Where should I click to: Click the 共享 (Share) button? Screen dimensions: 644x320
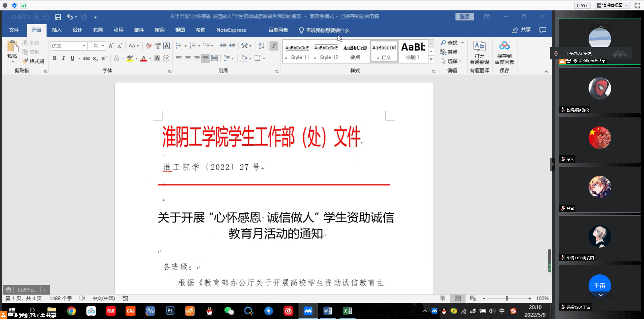521,30
